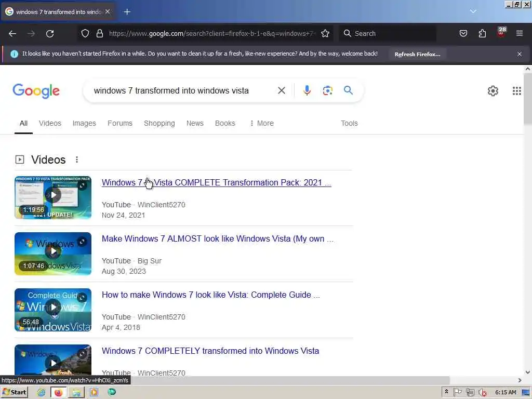Go back to the previous page
This screenshot has width=532, height=399.
[x=12, y=33]
